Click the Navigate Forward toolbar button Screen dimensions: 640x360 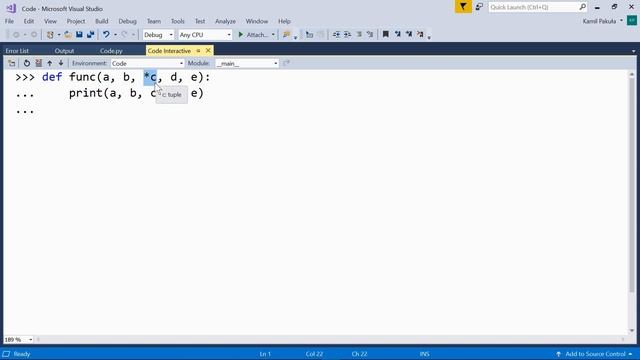[34, 35]
